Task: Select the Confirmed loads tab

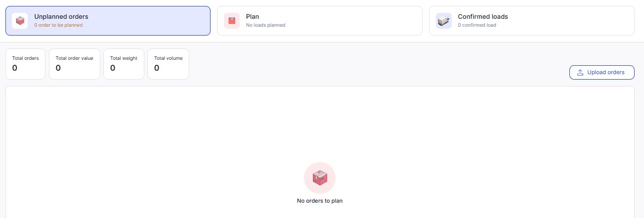Action: (531, 21)
